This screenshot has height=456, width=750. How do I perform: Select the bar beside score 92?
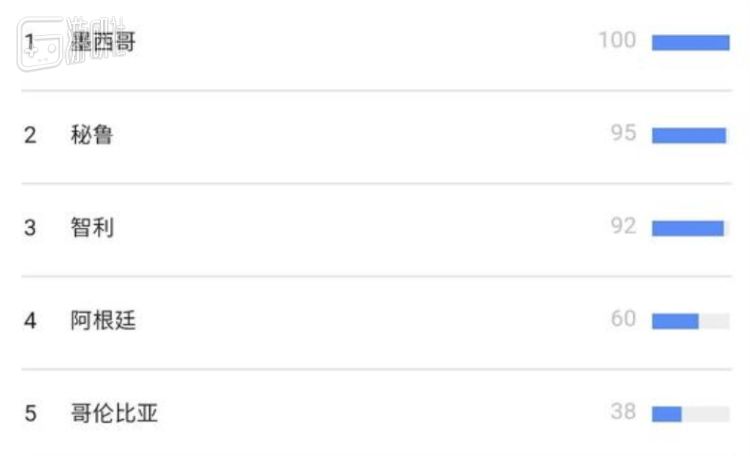coord(690,228)
